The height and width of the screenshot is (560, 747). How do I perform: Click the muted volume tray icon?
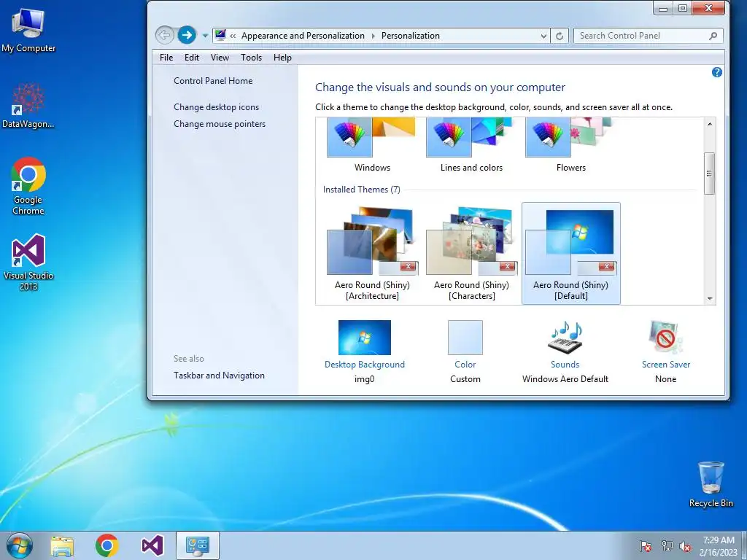coord(686,546)
